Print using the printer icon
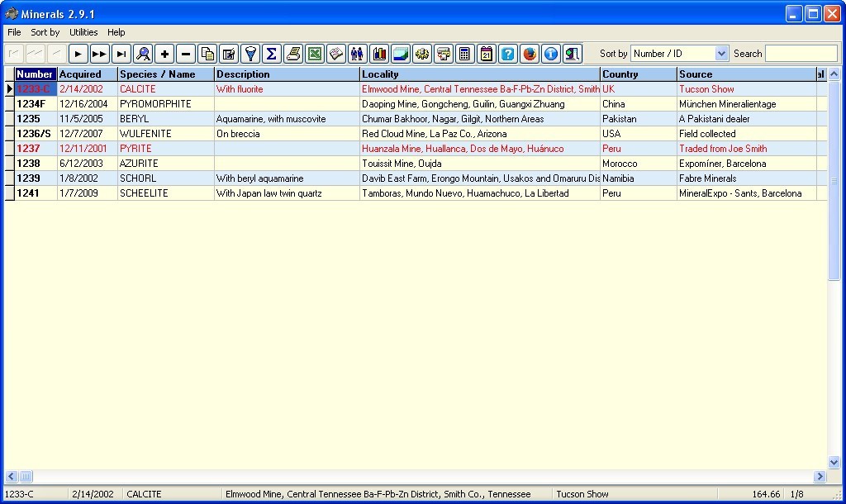The image size is (846, 504). 293,54
